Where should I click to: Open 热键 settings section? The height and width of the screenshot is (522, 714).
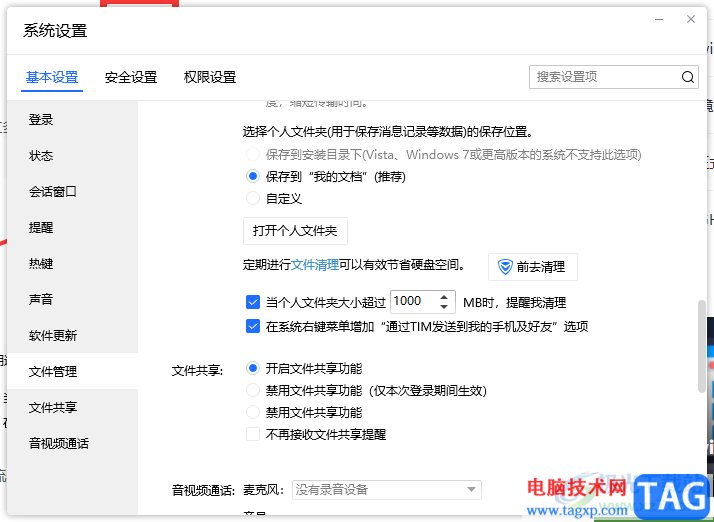[x=72, y=264]
